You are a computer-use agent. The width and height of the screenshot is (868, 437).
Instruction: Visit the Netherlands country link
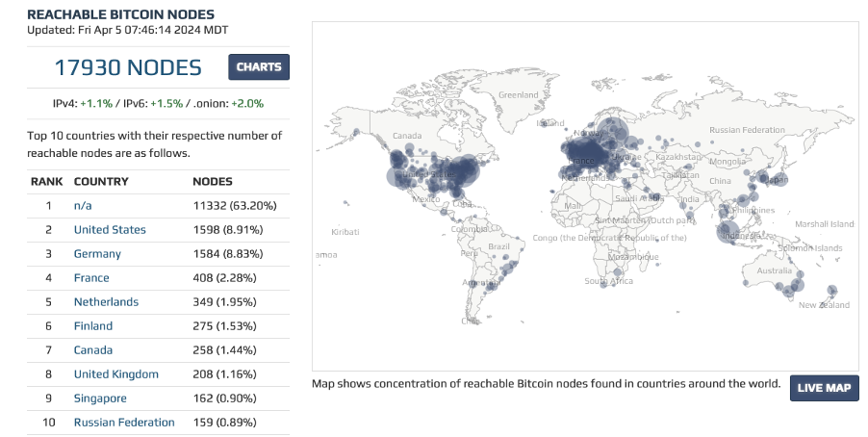tap(106, 302)
